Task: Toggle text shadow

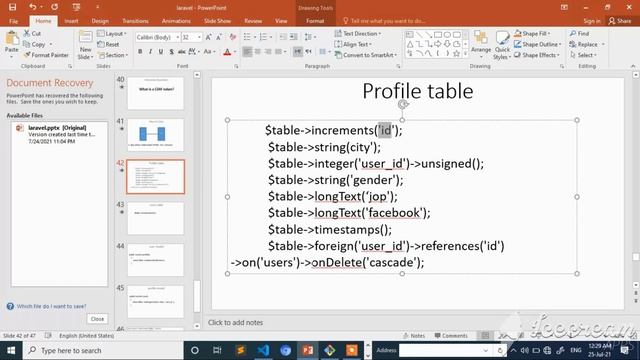Action: tap(171, 52)
